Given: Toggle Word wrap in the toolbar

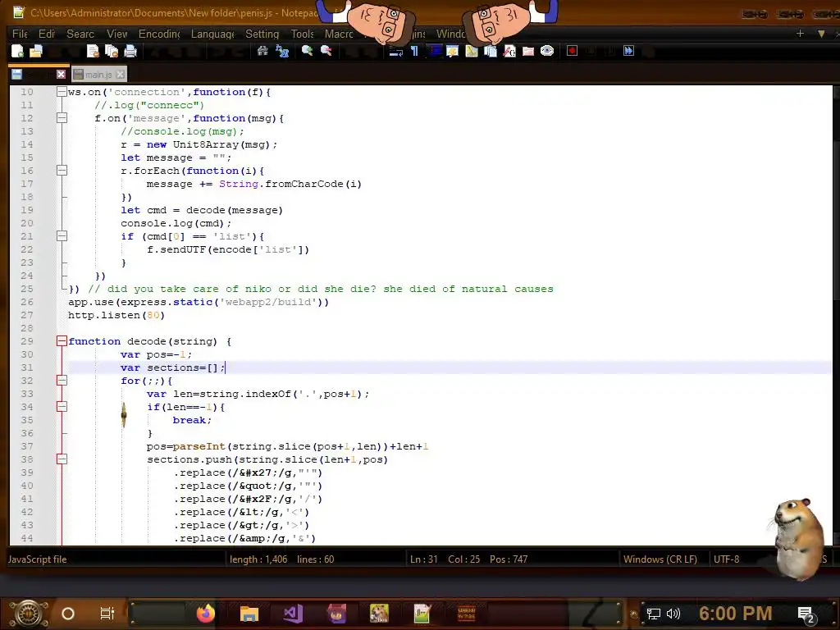Looking at the screenshot, I should pos(396,52).
